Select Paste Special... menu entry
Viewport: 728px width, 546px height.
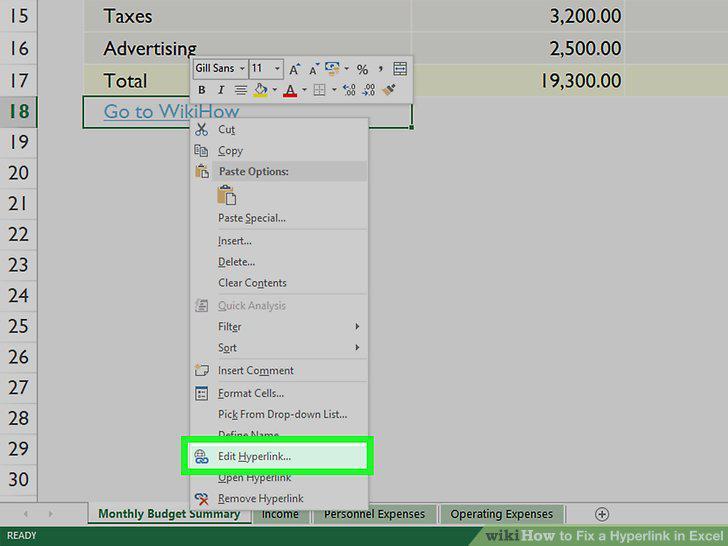click(280, 218)
